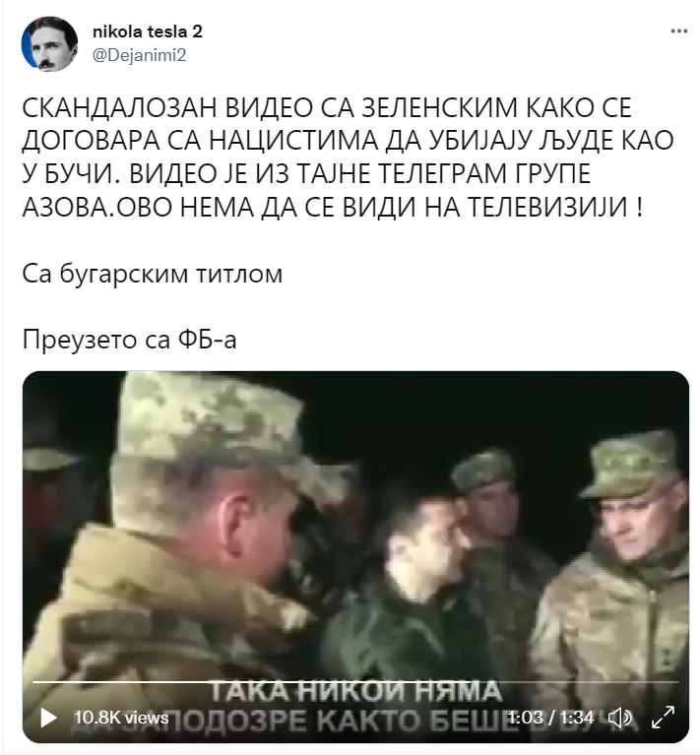
Task: Jump to the start of the video timeline
Action: click(34, 682)
